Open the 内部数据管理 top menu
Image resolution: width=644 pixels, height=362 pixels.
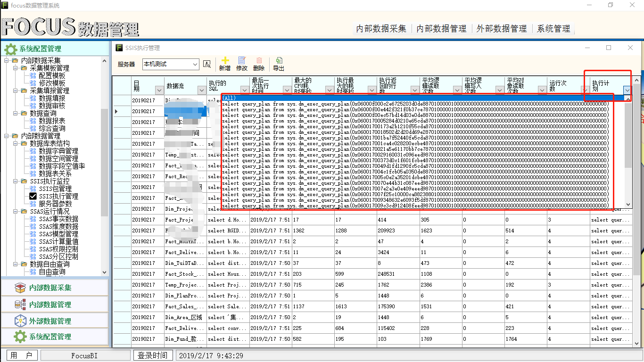tap(442, 29)
